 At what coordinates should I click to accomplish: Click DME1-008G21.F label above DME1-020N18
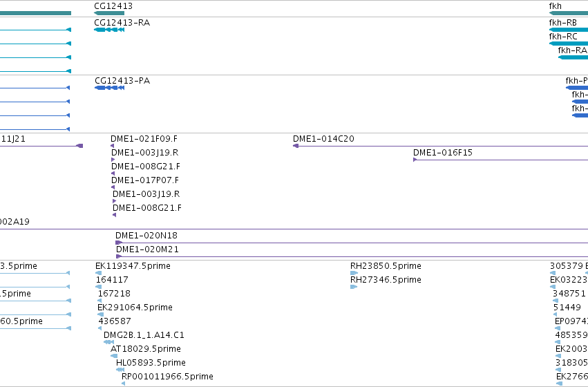point(147,208)
